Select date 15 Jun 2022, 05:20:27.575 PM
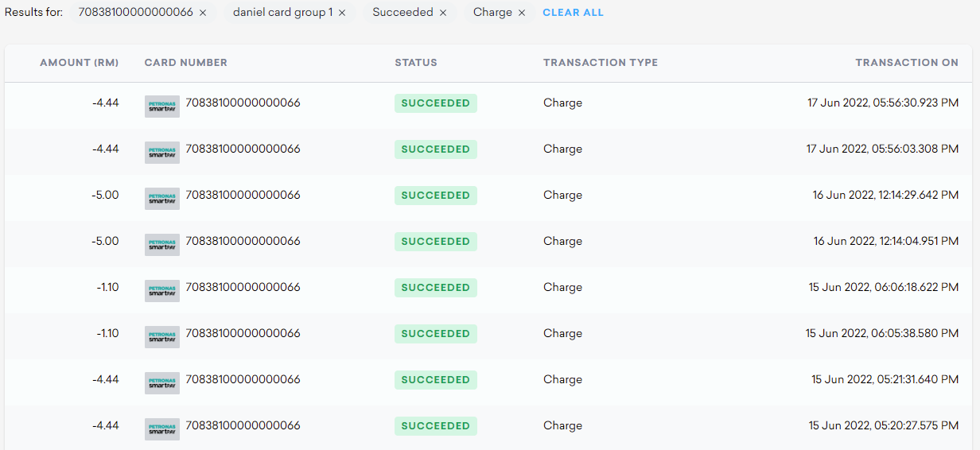Image resolution: width=980 pixels, height=450 pixels. point(884,426)
